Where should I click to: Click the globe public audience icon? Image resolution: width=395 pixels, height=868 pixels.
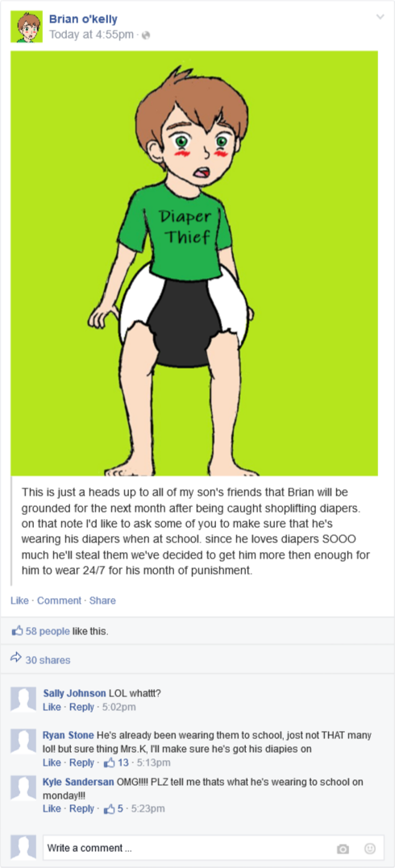coord(146,35)
